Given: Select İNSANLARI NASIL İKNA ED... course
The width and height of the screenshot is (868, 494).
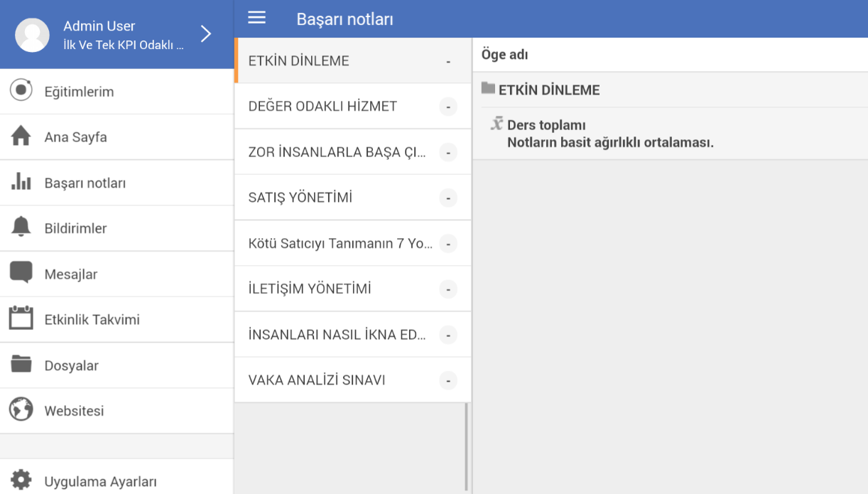Looking at the screenshot, I should tap(352, 334).
